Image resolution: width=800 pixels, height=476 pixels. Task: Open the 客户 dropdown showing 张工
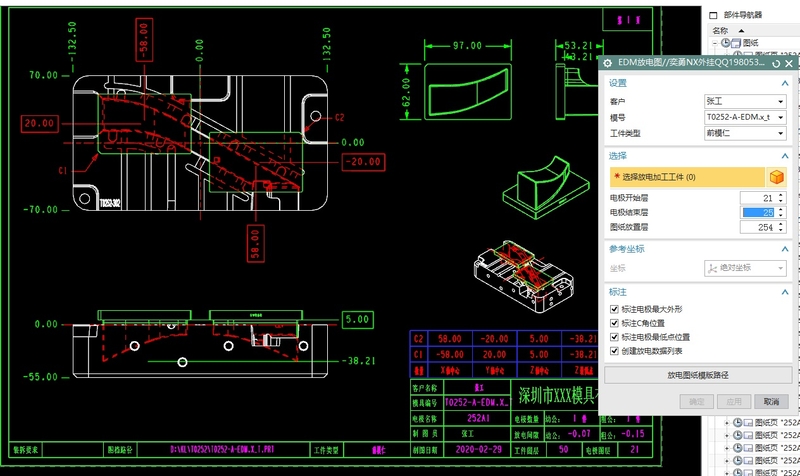745,101
